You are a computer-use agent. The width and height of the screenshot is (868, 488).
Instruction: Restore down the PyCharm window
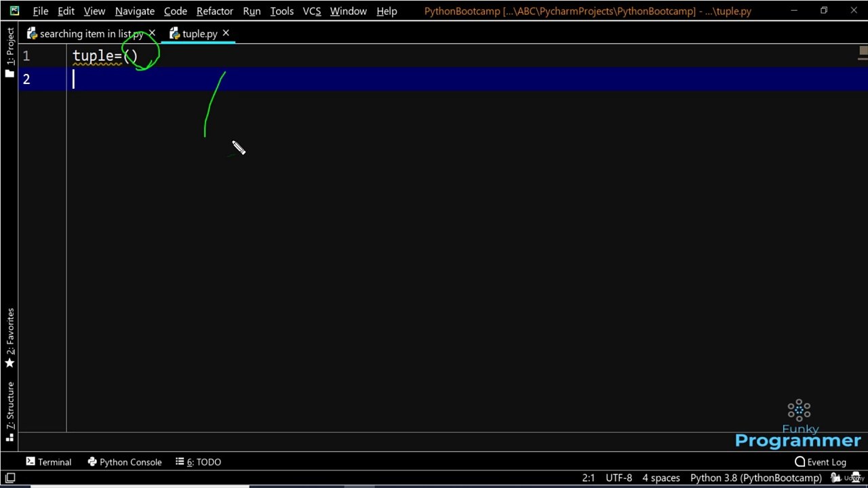point(824,11)
